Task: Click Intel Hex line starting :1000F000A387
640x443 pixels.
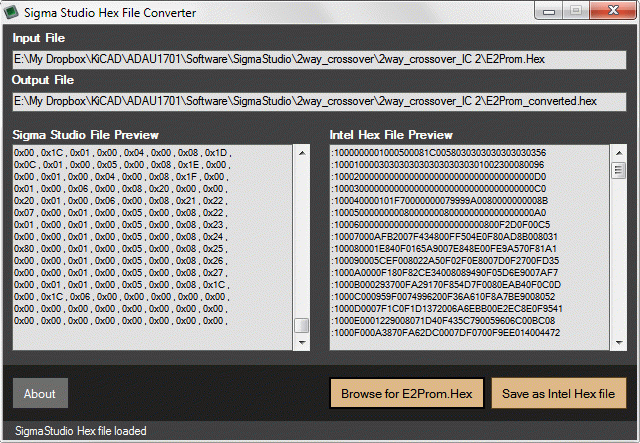Action: click(x=446, y=333)
